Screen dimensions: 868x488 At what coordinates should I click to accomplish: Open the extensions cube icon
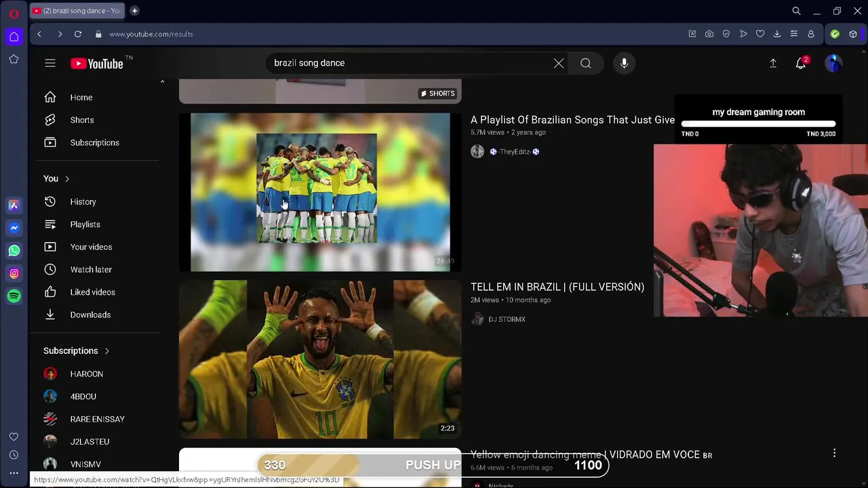click(x=853, y=34)
